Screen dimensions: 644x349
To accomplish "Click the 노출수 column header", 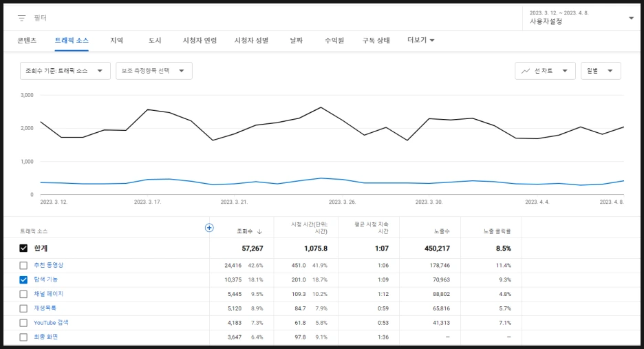I will tap(442, 231).
